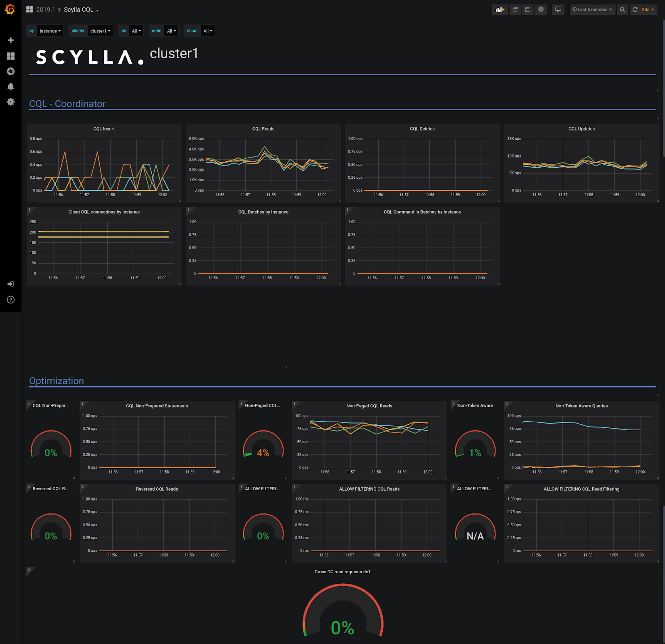Open dashboard settings gear in top toolbar
The width and height of the screenshot is (665, 644).
click(541, 10)
